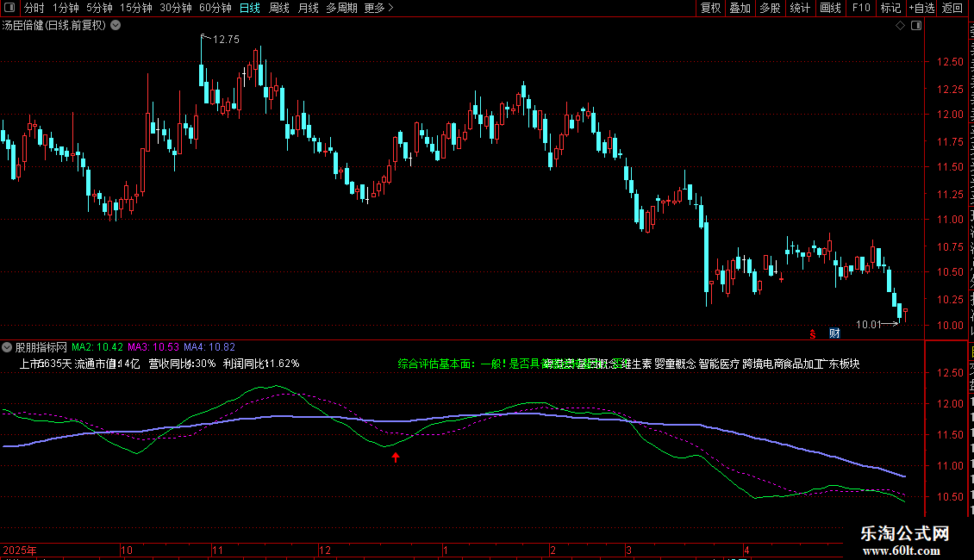Select the 15分钟 period tab

click(136, 8)
